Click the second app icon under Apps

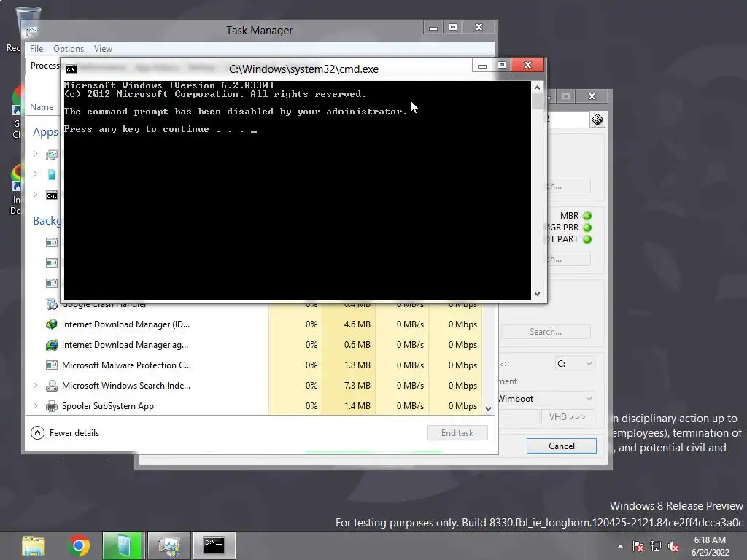(x=52, y=174)
